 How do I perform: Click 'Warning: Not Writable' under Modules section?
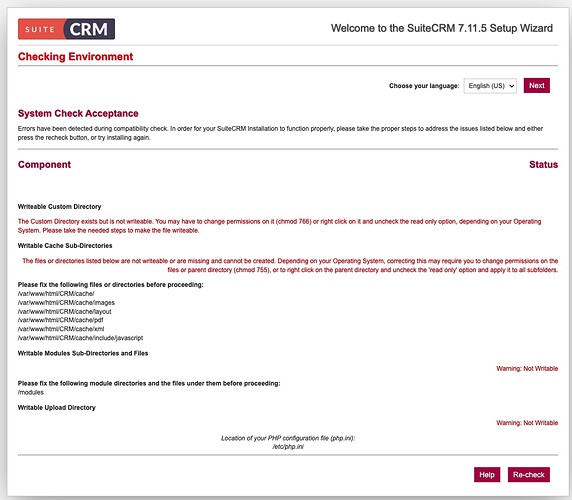click(527, 368)
